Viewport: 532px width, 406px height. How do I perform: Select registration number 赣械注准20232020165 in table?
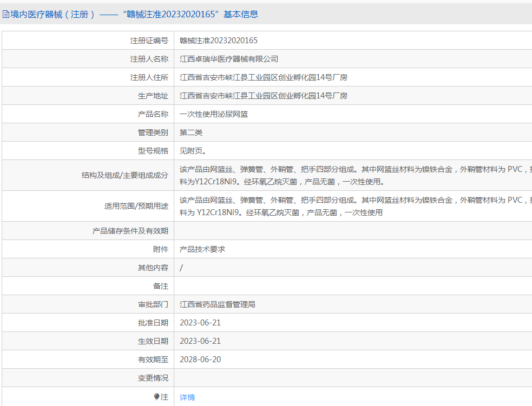tap(219, 41)
